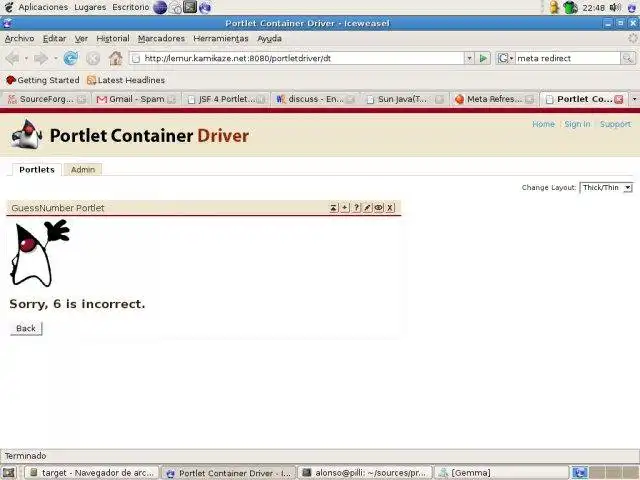
Task: Click the search magnifier button
Action: (x=627, y=58)
